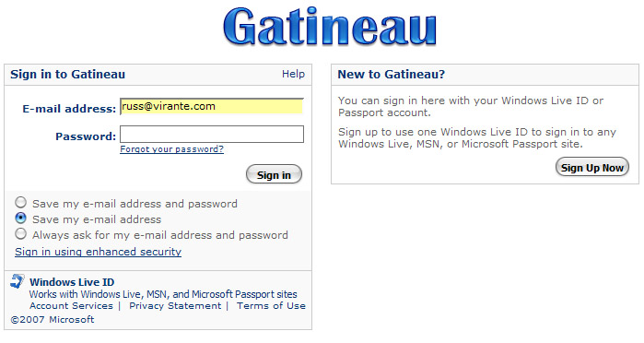This screenshot has height=343, width=644.
Task: Click the Gatineau logo banner
Action: click(330, 27)
